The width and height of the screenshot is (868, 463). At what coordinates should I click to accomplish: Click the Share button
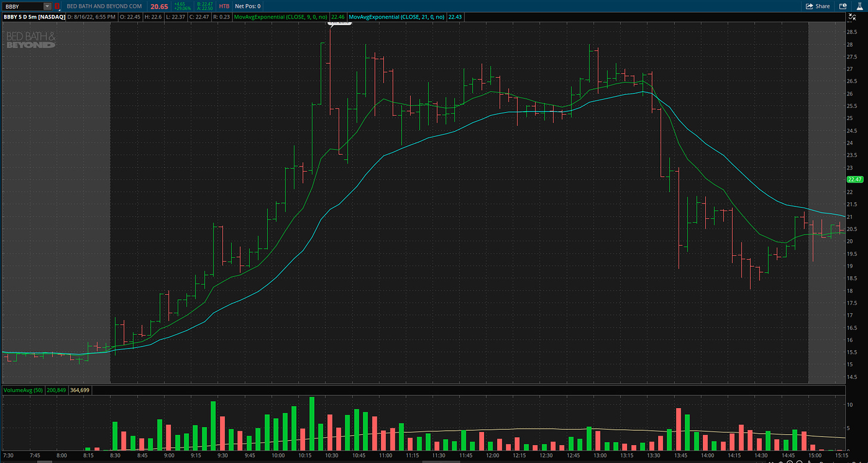818,6
